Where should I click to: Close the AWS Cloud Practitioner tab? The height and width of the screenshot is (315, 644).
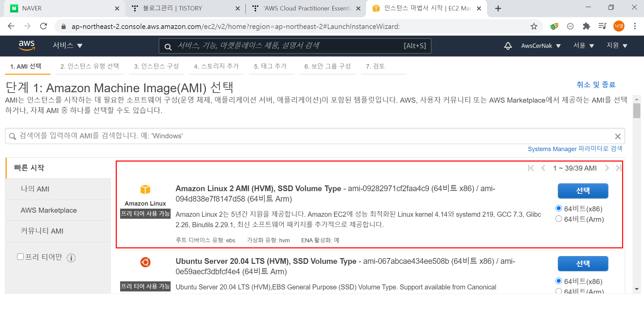[358, 8]
